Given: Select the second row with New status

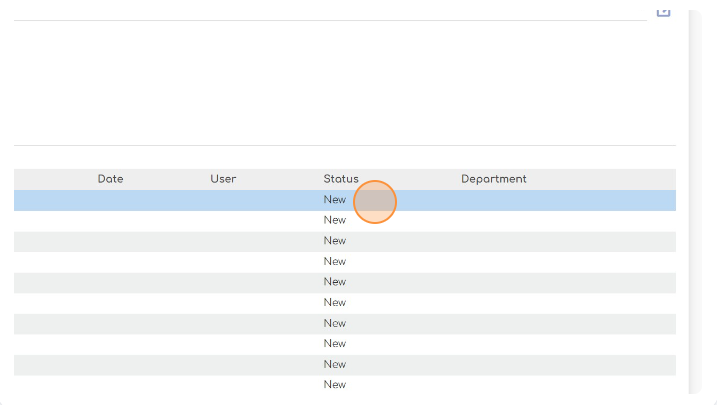Looking at the screenshot, I should pos(335,221).
